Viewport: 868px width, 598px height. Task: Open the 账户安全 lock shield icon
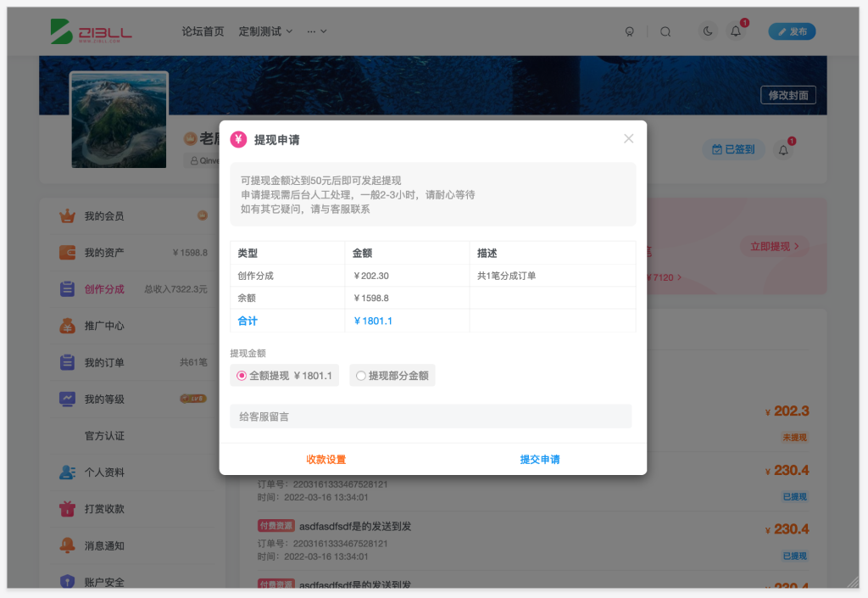click(x=68, y=582)
